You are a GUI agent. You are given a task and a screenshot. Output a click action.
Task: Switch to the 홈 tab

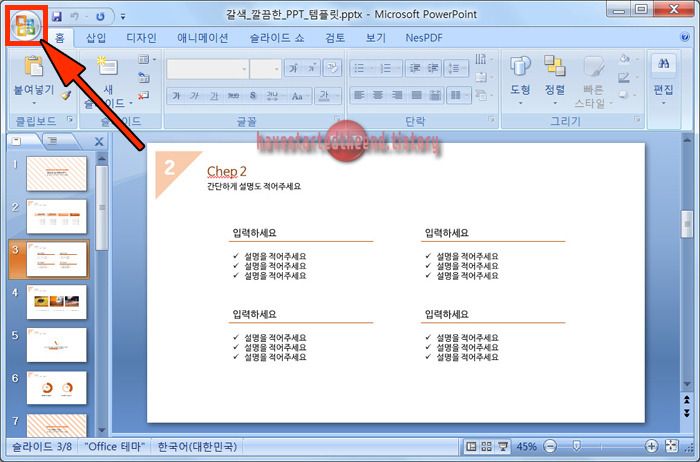[59, 38]
